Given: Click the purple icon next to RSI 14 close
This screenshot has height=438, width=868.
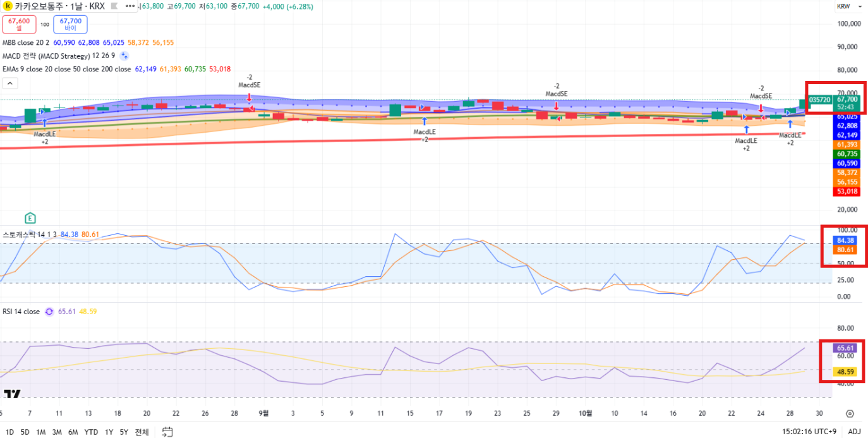Looking at the screenshot, I should click(x=49, y=312).
